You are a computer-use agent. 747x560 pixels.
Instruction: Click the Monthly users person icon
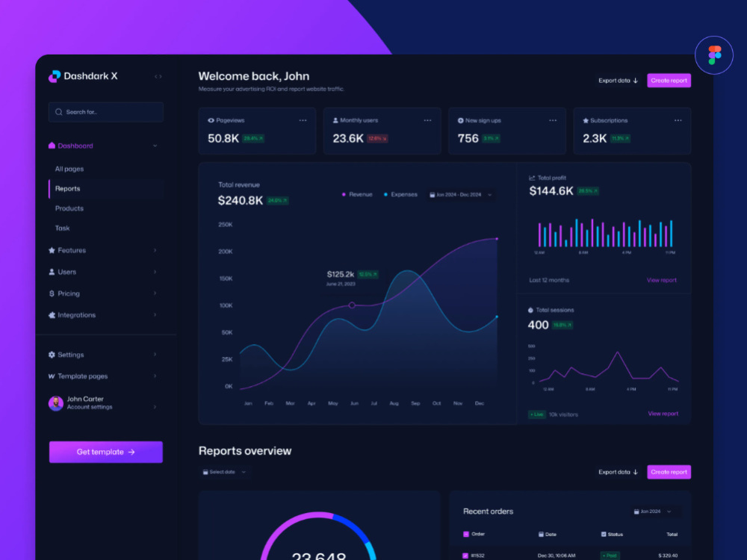(335, 120)
